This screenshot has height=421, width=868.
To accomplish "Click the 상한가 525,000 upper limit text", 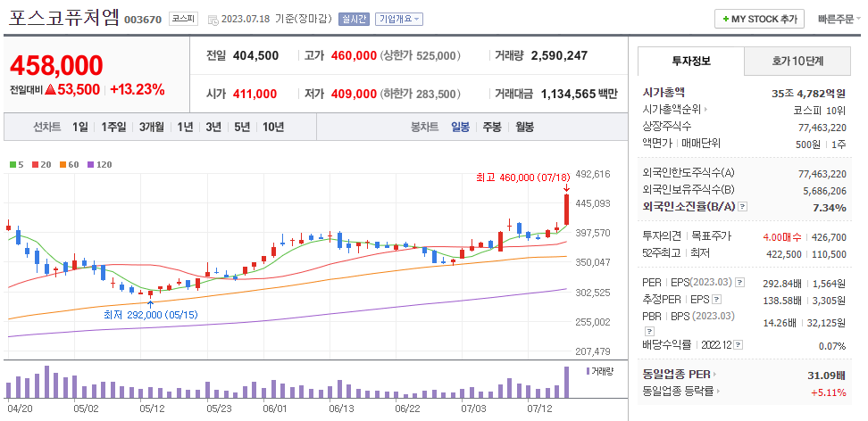I will (421, 55).
